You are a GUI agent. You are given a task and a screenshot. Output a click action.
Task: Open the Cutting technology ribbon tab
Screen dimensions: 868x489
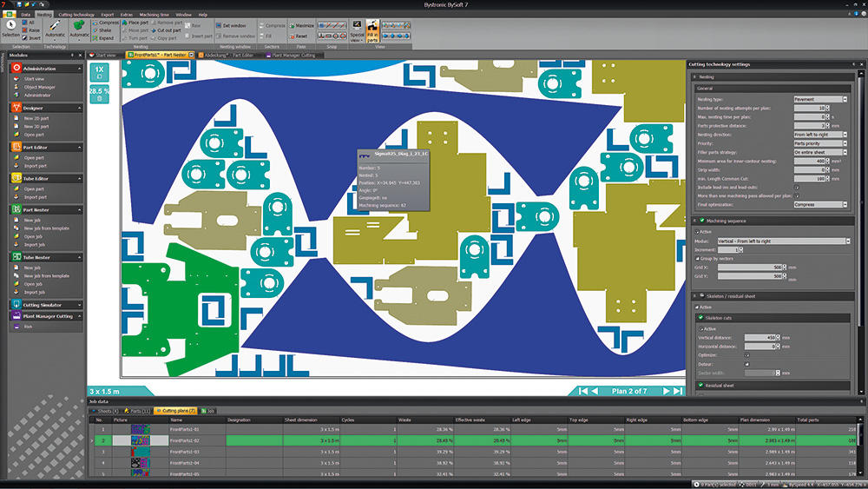click(x=76, y=15)
